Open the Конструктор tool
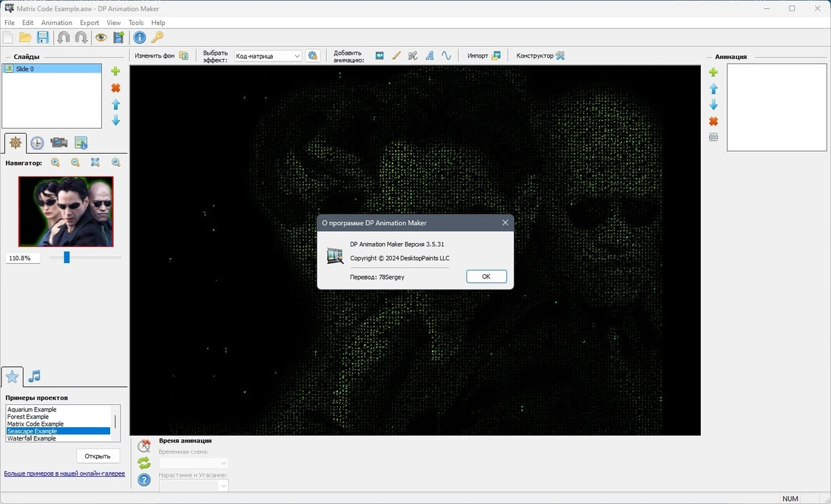Screen dimensions: 831x504 [x=540, y=55]
